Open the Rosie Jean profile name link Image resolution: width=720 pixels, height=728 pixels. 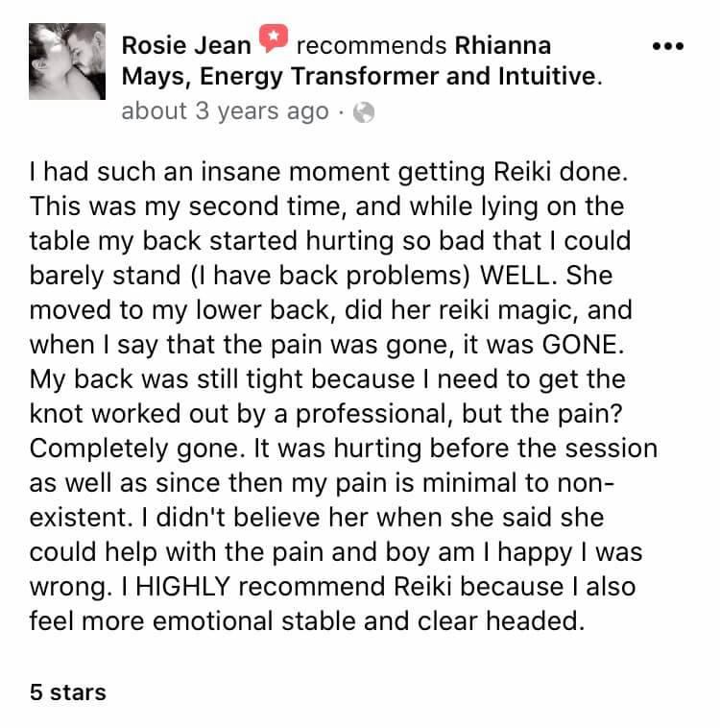pyautogui.click(x=186, y=45)
